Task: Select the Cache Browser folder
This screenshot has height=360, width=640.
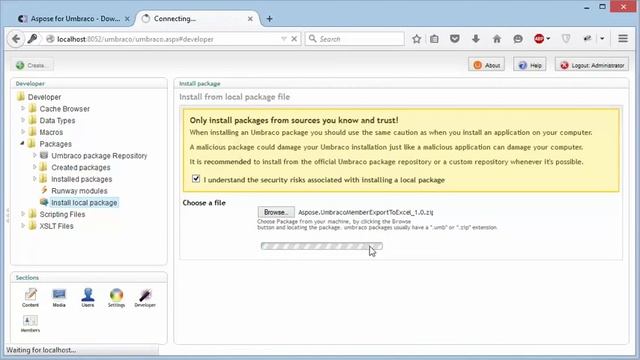Action: point(64,109)
